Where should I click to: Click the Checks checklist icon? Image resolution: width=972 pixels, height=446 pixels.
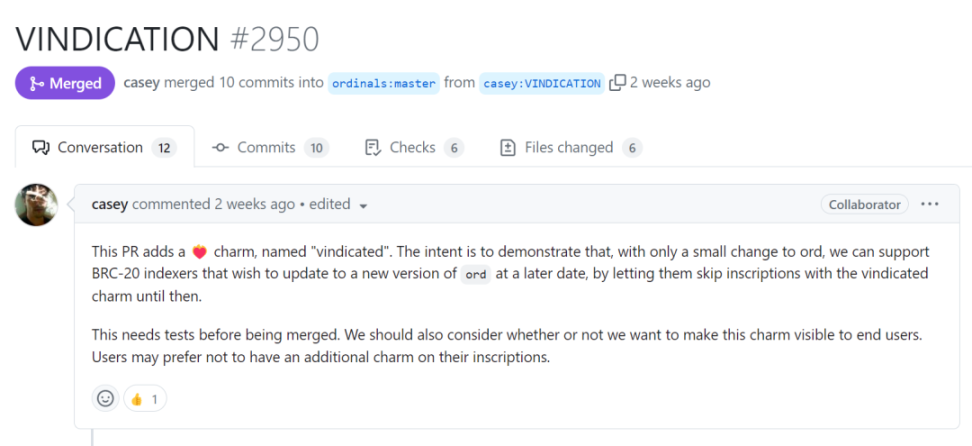click(373, 148)
